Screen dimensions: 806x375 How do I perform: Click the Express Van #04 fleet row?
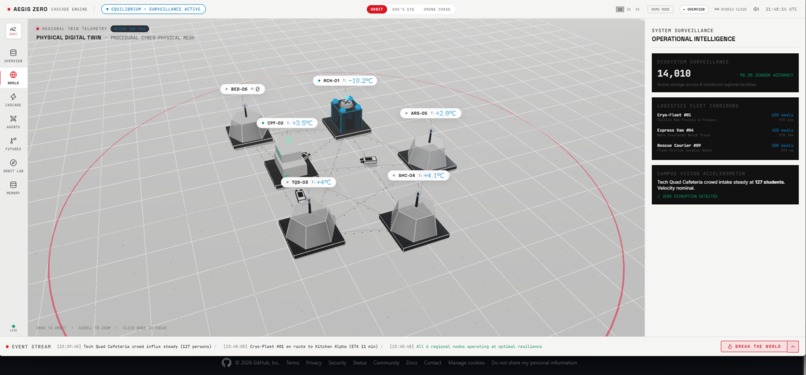click(725, 132)
